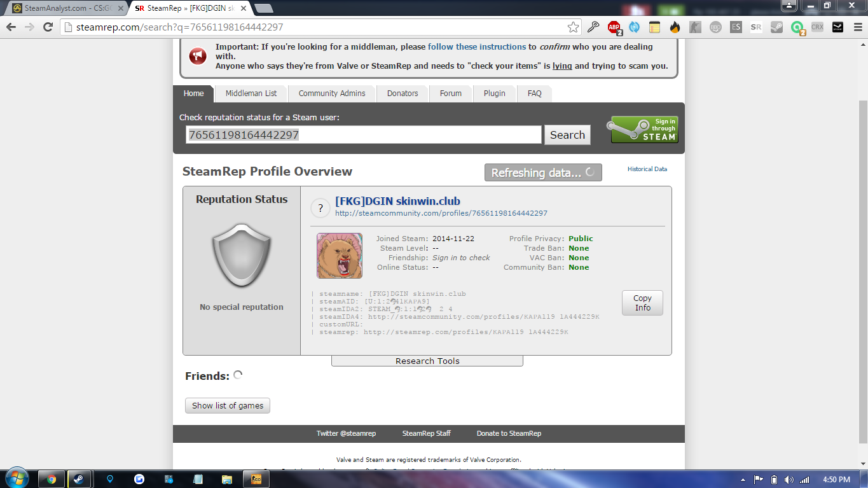Switch to the Middleman List tab
Screen dimensions: 868x488
point(251,94)
